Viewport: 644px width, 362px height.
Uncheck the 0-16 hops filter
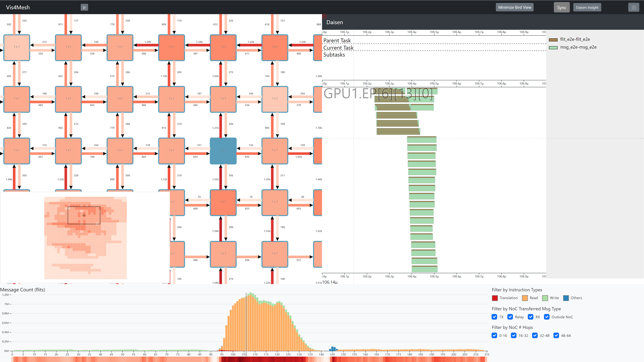tap(494, 335)
